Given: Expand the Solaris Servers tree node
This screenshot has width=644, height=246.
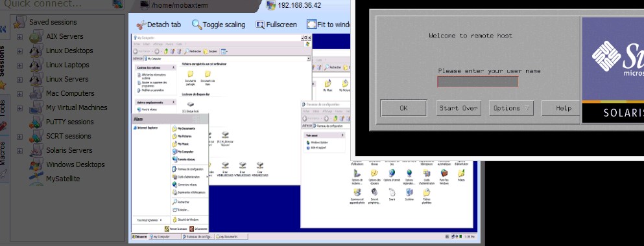Looking at the screenshot, I should click(19, 151).
